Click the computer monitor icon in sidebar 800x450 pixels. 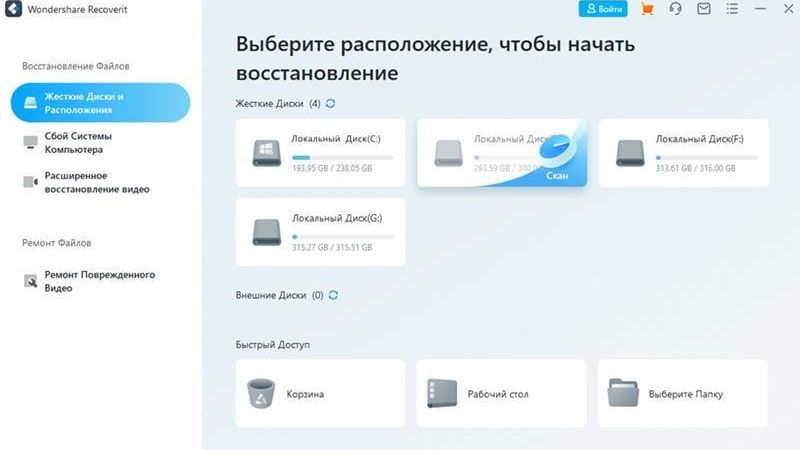[30, 142]
